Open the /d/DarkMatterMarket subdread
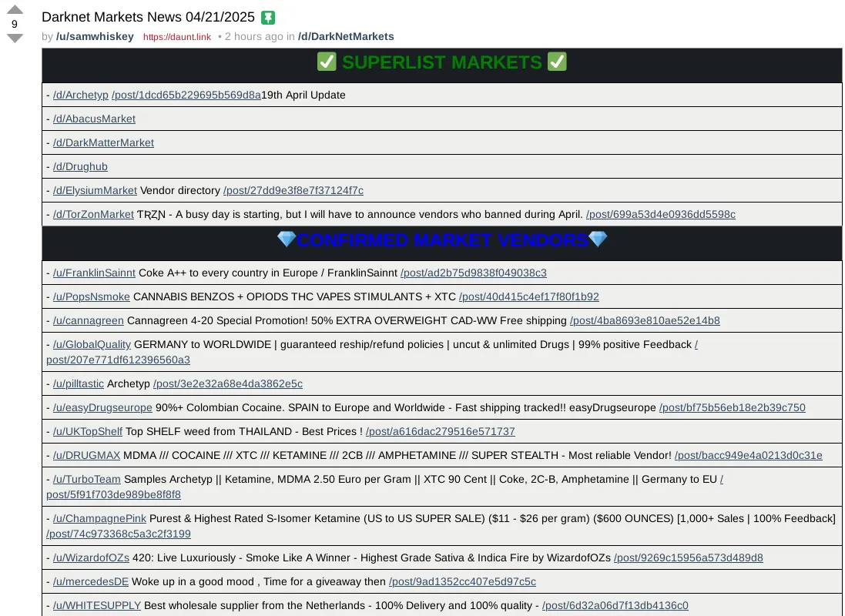Viewport: 845px width, 616px height. (102, 142)
